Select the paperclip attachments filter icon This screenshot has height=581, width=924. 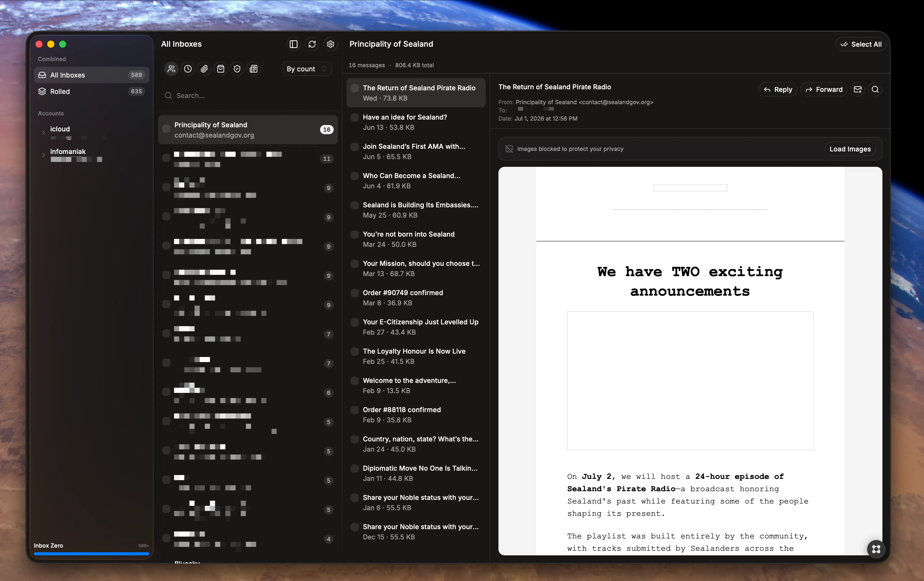tap(205, 69)
